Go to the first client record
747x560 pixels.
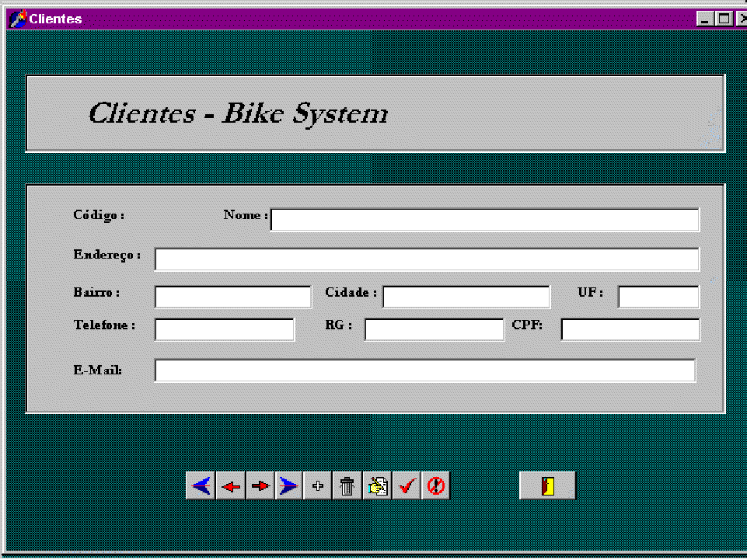coord(201,485)
